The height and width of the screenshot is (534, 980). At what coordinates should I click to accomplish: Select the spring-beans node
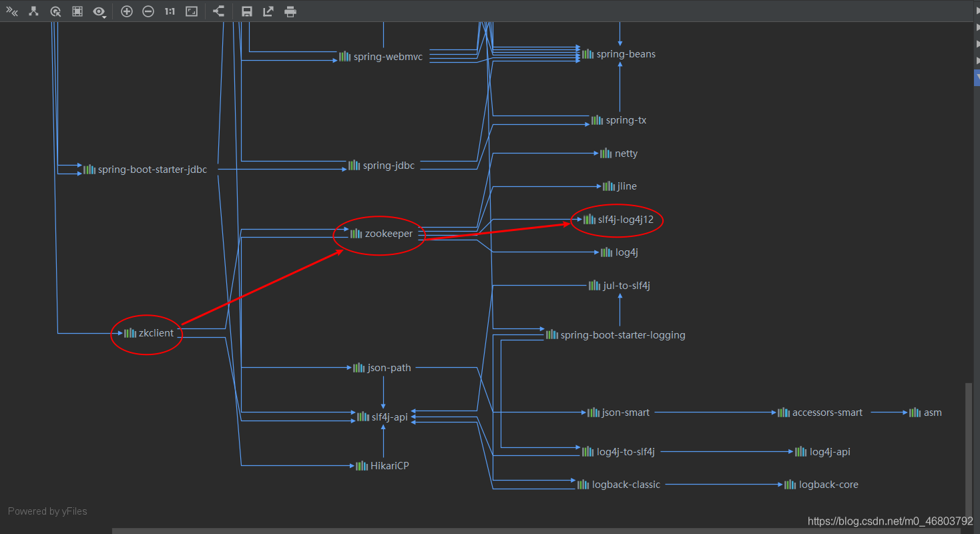click(619, 54)
